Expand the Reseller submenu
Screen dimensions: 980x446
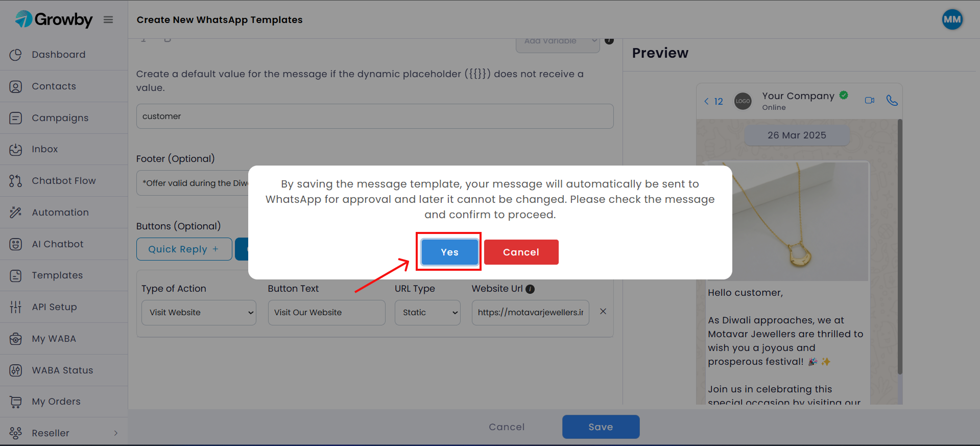coord(115,433)
